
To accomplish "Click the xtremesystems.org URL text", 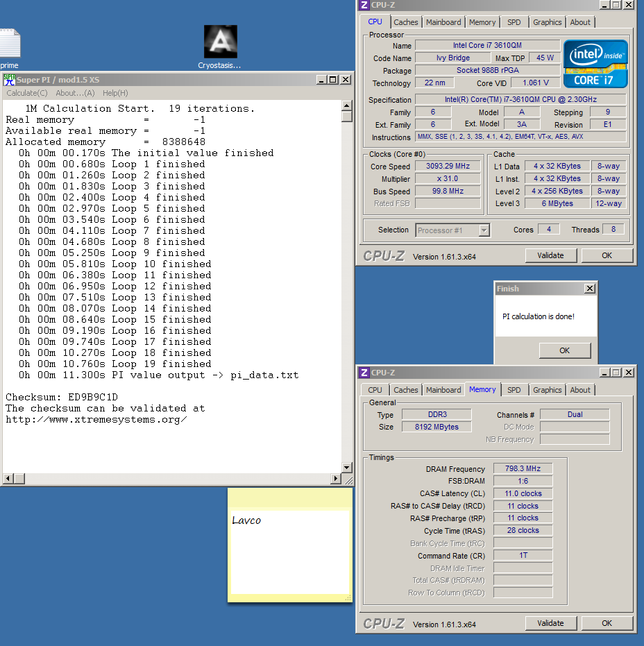I will point(96,419).
